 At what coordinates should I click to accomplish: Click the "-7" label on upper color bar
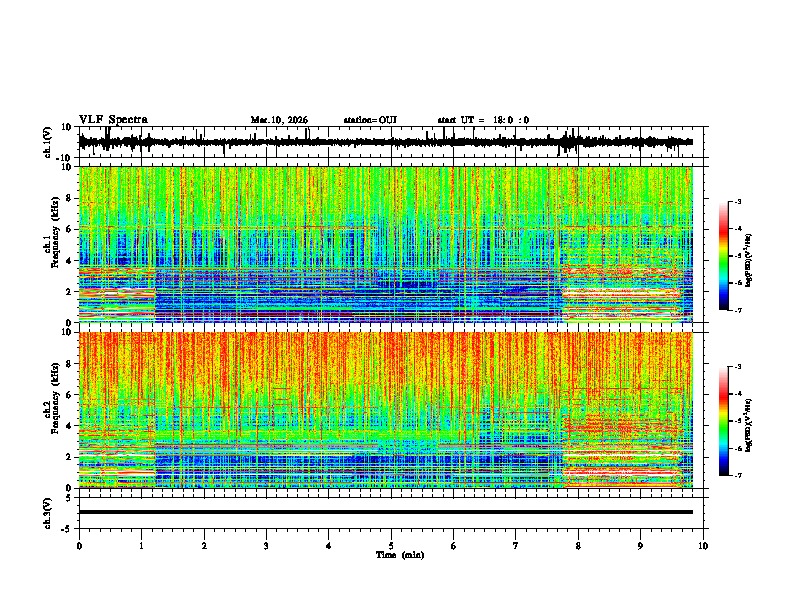point(737,310)
